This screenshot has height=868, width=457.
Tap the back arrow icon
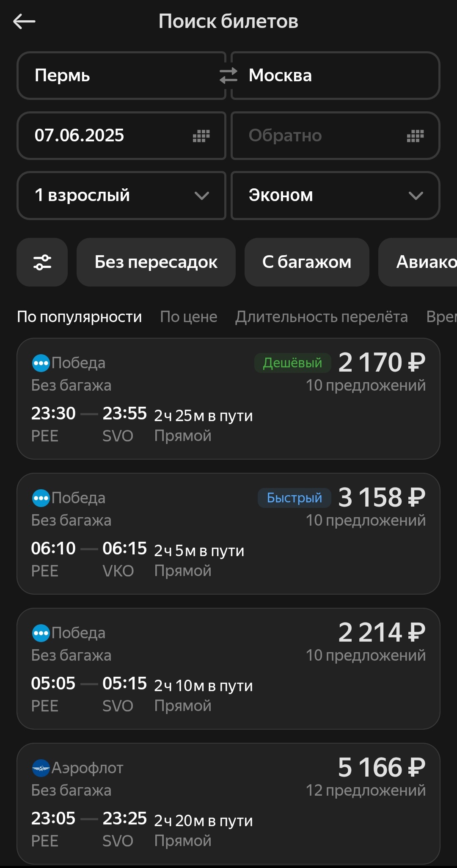24,21
